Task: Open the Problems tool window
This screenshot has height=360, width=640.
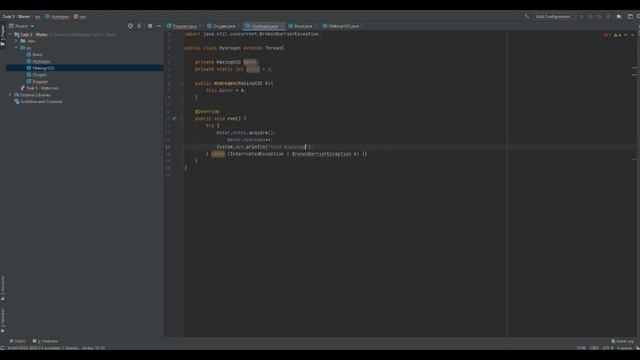Action: click(x=45, y=341)
